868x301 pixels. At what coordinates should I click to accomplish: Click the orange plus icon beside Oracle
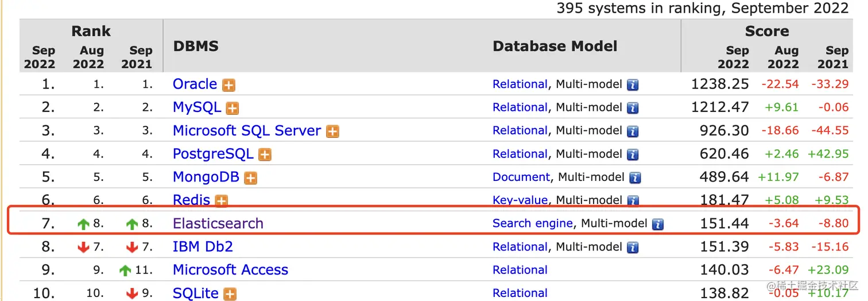pos(229,86)
